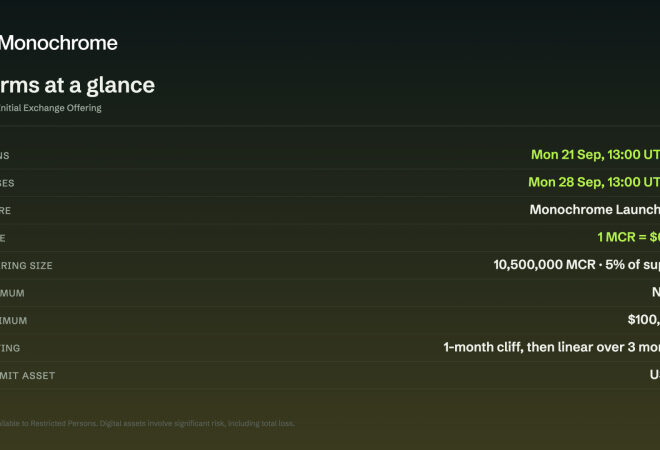This screenshot has width=660, height=450.
Task: Click the 'ING' vesting row label
Action: (10, 348)
